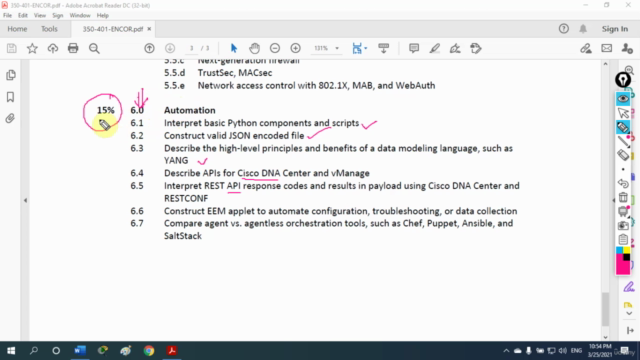Go to previous page arrow
640x360 pixels.
coord(149,49)
